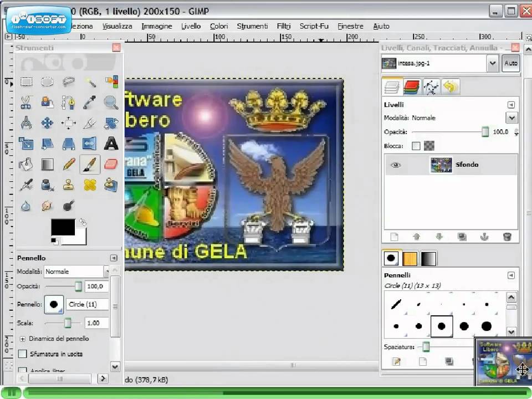Open the Visualizza menu
The image size is (532, 399).
117,26
